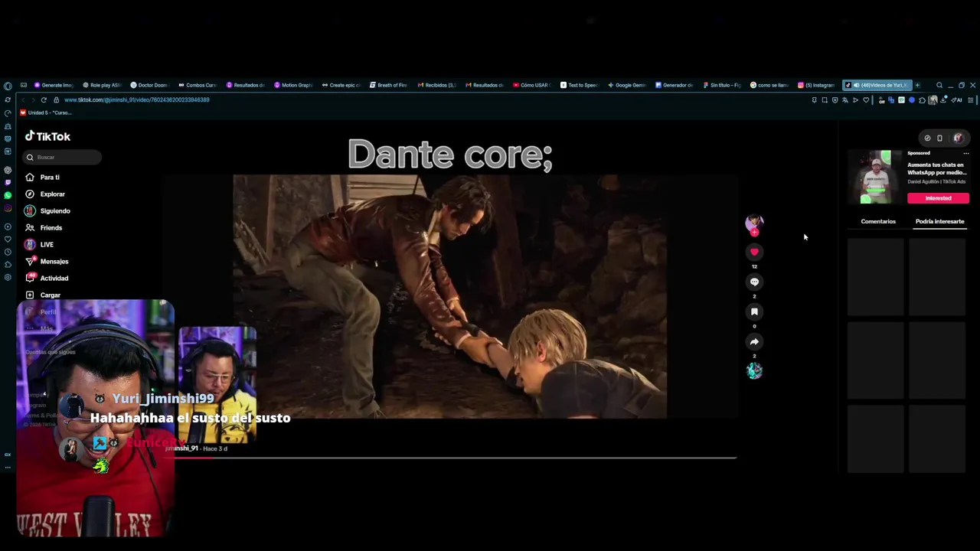Open the spinning sound disc below share
Viewport: 980px width, 551px height.
[754, 370]
